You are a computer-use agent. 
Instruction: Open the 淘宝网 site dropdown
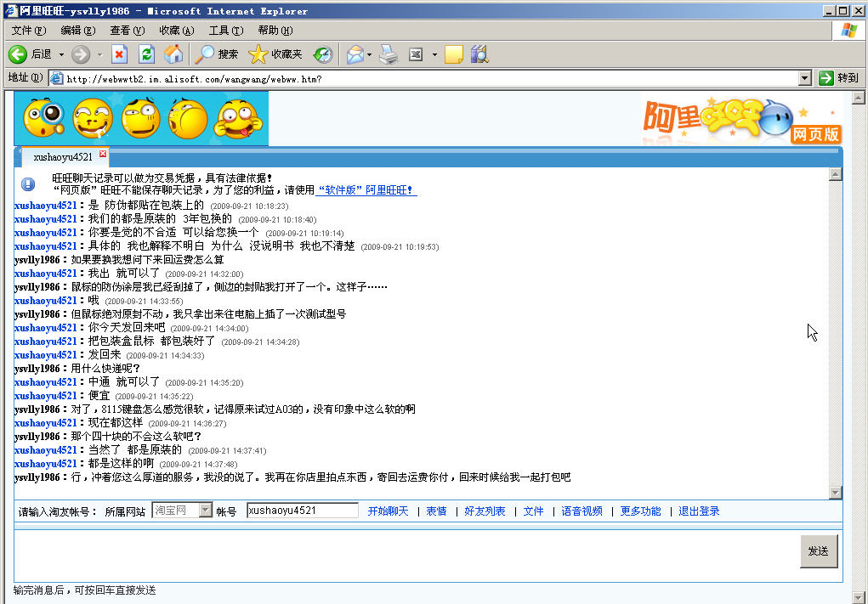tap(205, 511)
